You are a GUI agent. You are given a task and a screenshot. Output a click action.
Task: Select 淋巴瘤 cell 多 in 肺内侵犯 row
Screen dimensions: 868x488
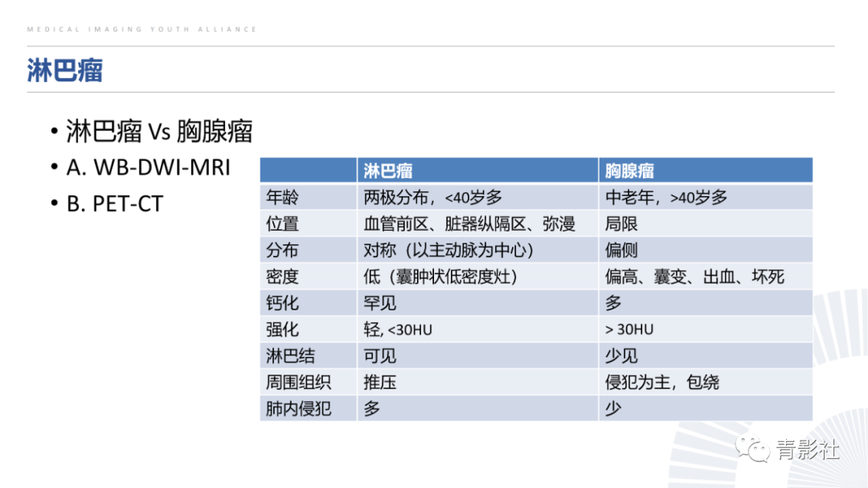[x=477, y=408]
